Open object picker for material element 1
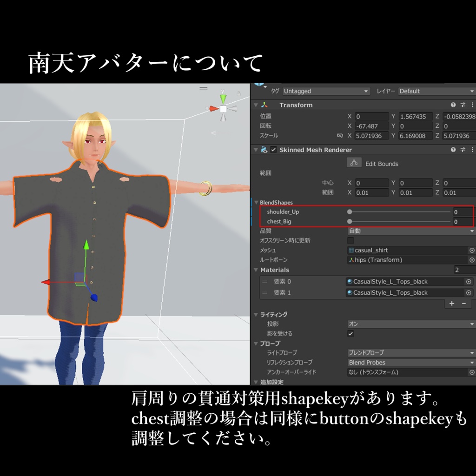This screenshot has width=476, height=476. pos(469,293)
